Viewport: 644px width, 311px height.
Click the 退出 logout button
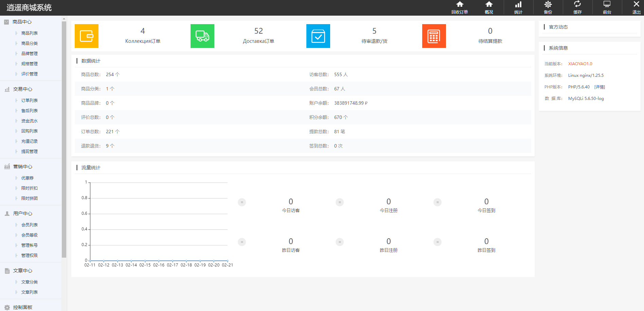636,7
